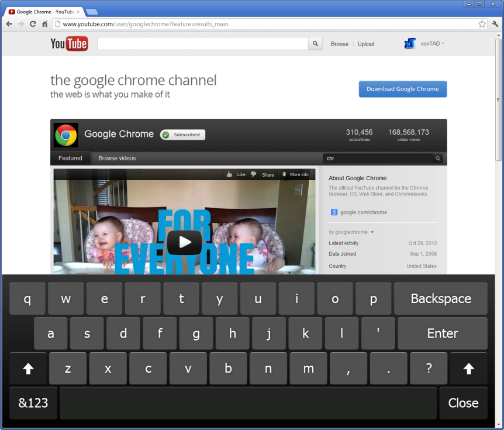This screenshot has height=430, width=504.
Task: Tap the p key
Action: (x=374, y=299)
